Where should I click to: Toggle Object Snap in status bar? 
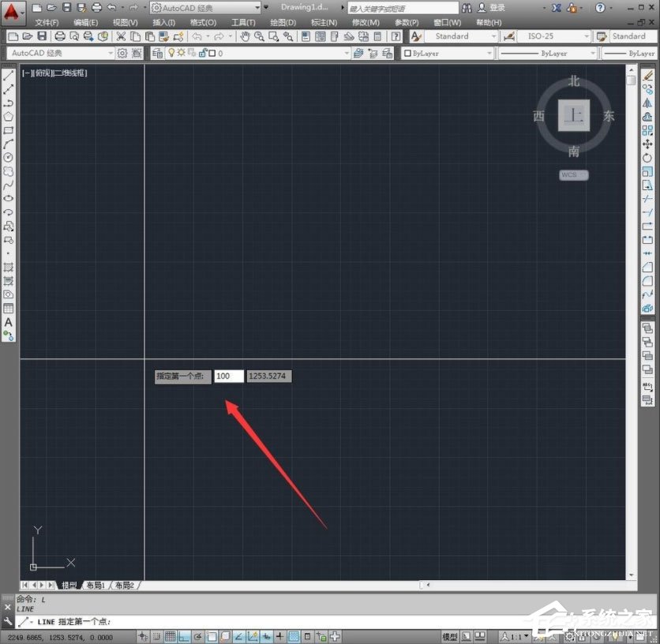pyautogui.click(x=212, y=636)
